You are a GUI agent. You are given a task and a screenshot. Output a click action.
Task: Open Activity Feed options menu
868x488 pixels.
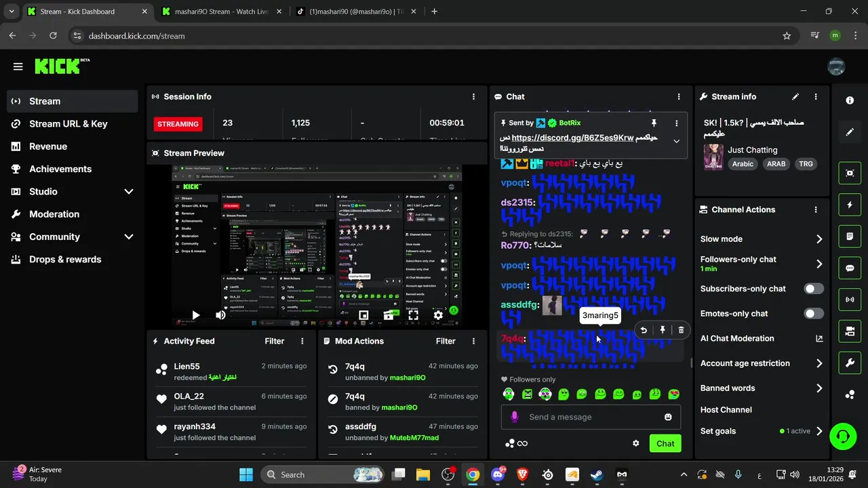pos(302,341)
